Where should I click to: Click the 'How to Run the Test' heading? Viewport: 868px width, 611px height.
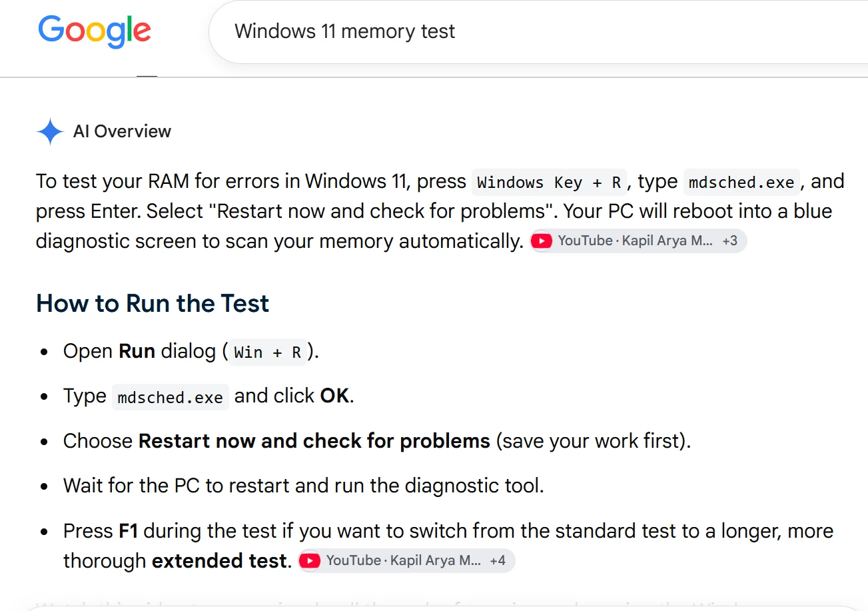[153, 303]
